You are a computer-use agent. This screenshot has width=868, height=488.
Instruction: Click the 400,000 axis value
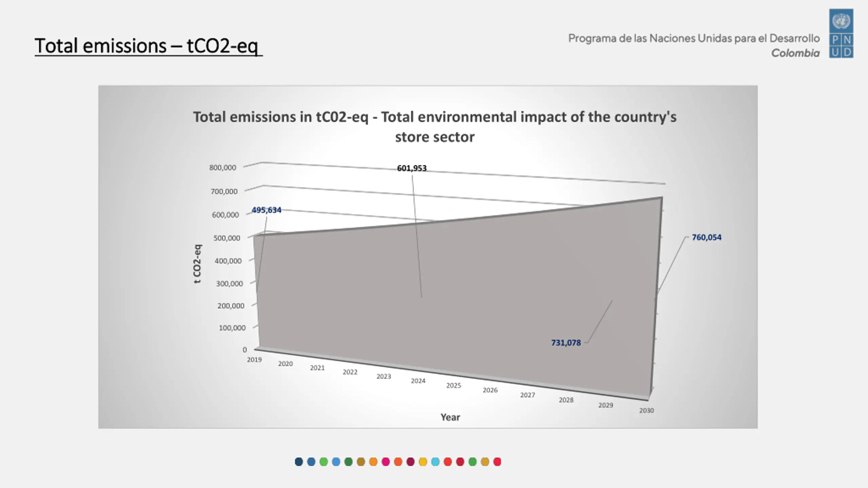(x=228, y=261)
